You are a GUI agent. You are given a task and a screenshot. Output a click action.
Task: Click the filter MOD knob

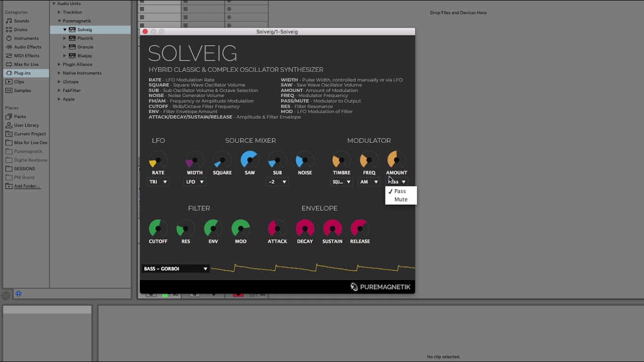click(240, 228)
